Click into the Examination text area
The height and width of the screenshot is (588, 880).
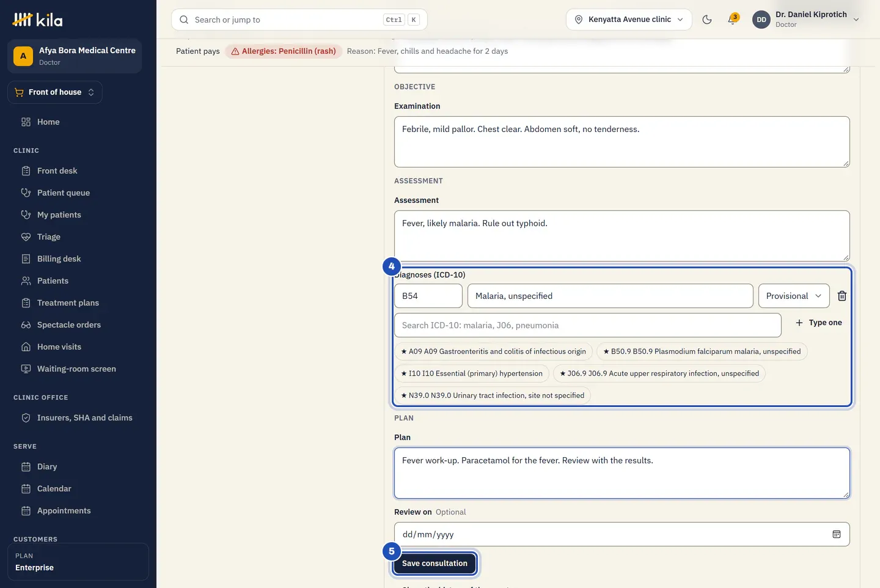coord(622,142)
